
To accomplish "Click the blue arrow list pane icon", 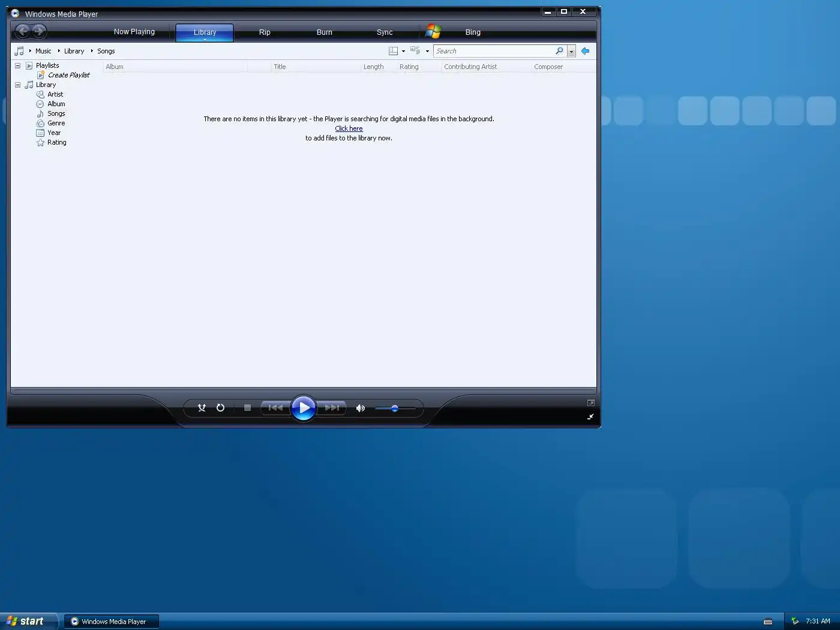I will (585, 51).
